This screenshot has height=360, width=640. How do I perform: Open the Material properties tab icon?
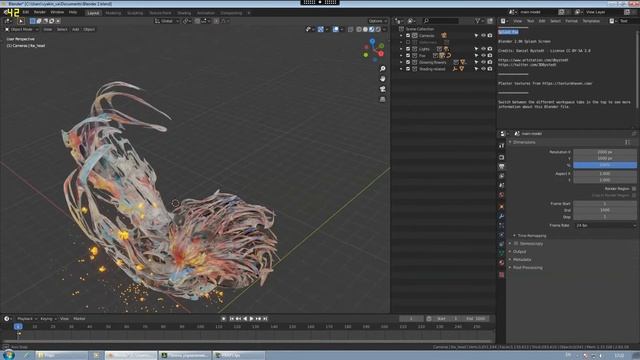(502, 263)
